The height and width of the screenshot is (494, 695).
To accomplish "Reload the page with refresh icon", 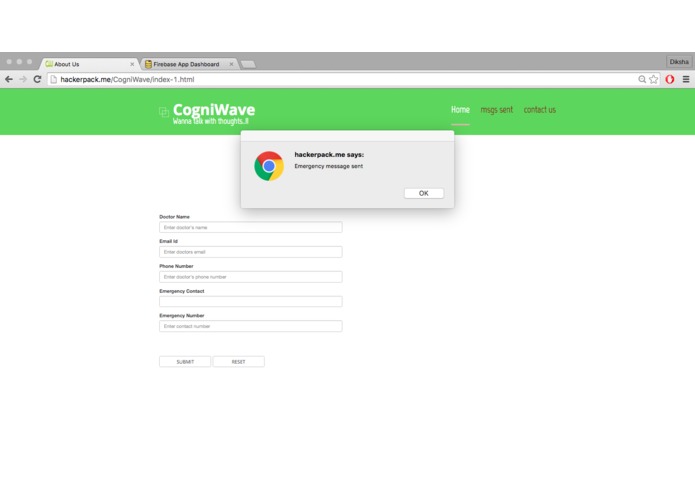I will [37, 79].
